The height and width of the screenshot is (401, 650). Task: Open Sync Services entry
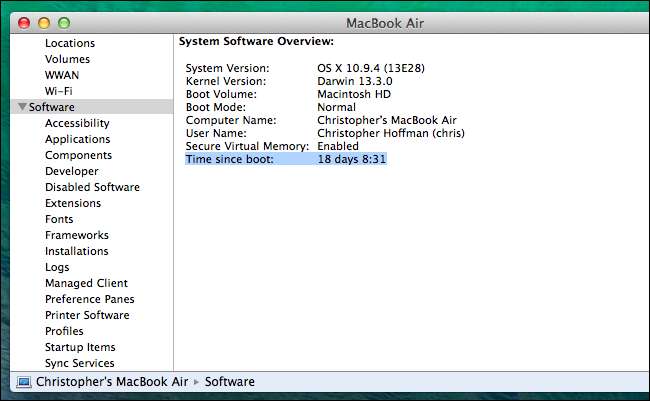pyautogui.click(x=80, y=363)
